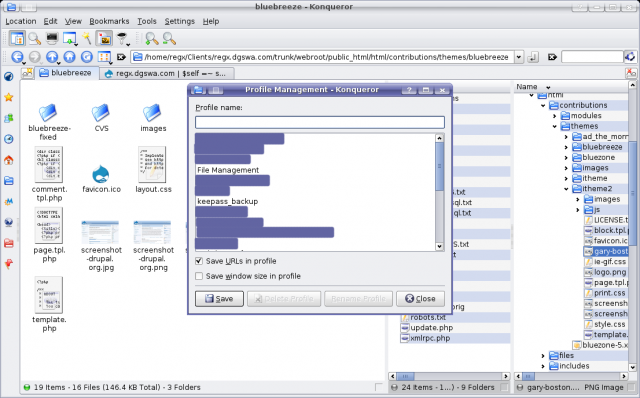Expand the bluebreeze tree folder

[566, 147]
